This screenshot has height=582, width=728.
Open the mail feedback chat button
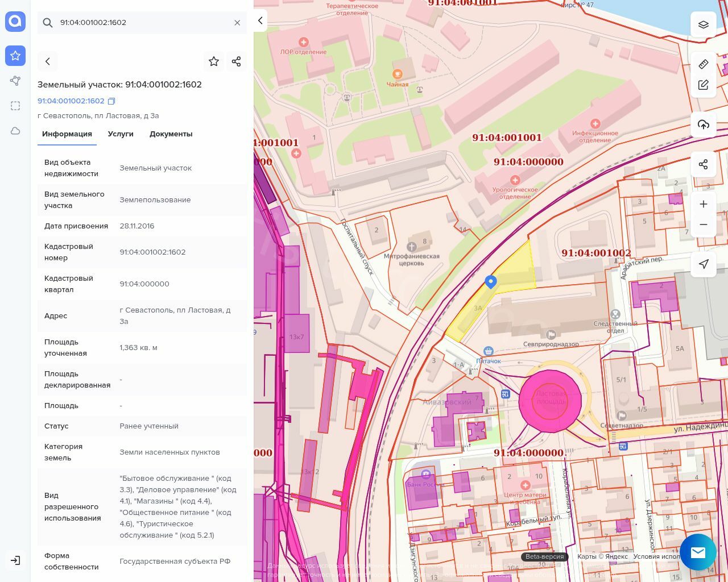tap(698, 552)
